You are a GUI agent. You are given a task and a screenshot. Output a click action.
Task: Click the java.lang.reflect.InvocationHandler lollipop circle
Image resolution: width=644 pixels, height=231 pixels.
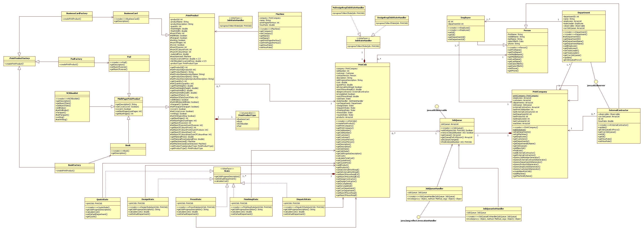[418, 217]
